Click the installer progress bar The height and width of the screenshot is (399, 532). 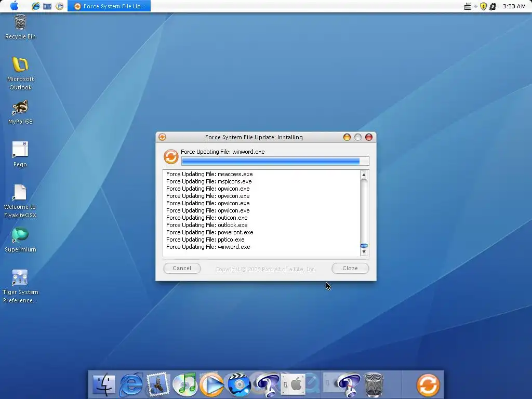pyautogui.click(x=275, y=161)
